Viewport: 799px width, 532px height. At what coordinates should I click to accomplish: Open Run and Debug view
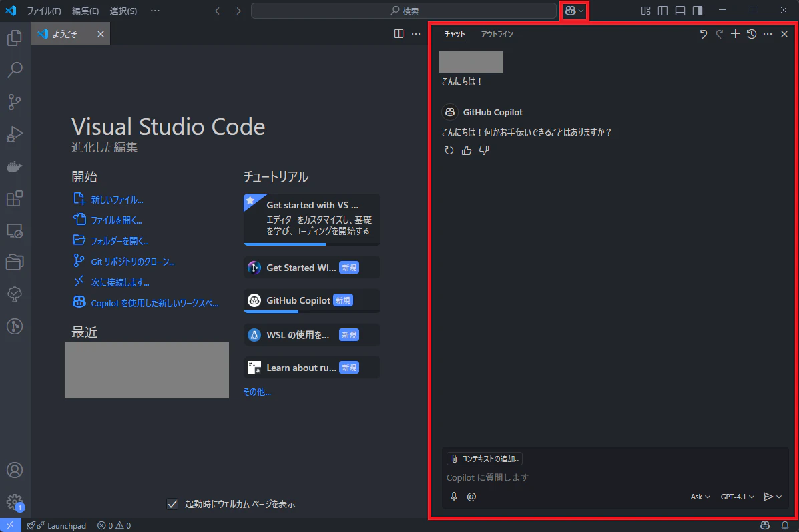15,134
